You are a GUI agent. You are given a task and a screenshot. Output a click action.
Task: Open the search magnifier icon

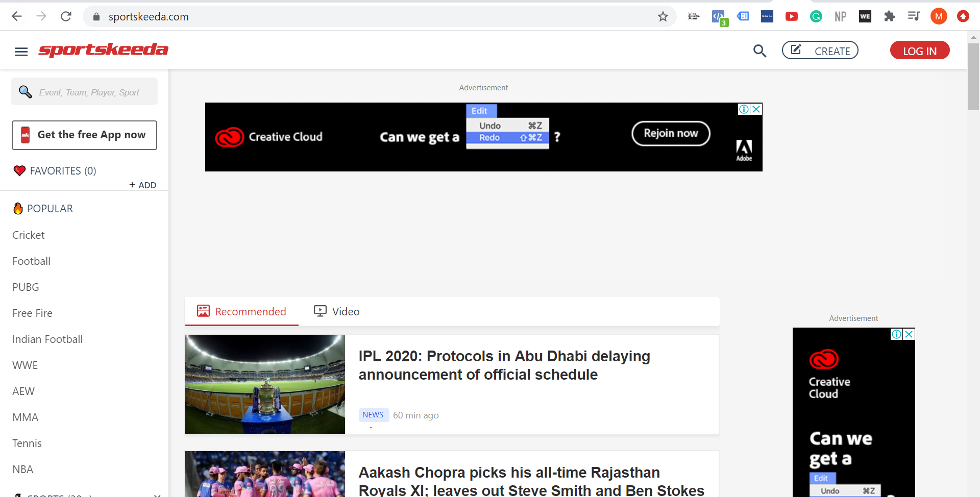click(x=759, y=51)
